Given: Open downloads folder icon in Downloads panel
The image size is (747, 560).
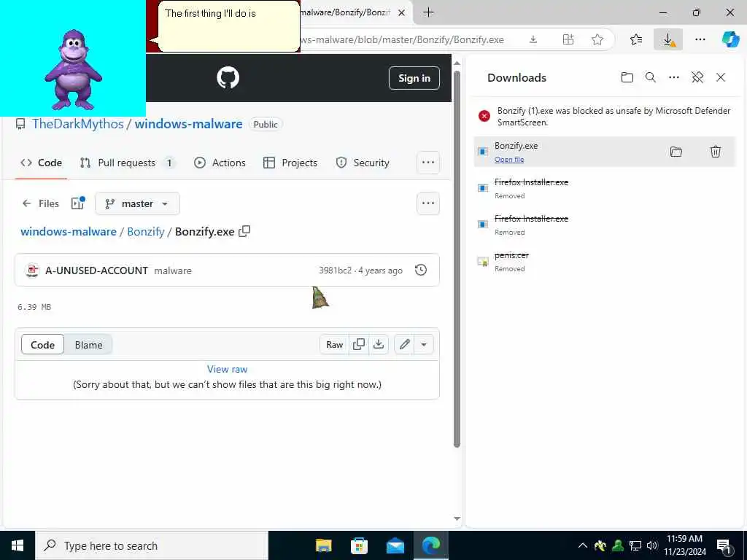Looking at the screenshot, I should pos(627,77).
